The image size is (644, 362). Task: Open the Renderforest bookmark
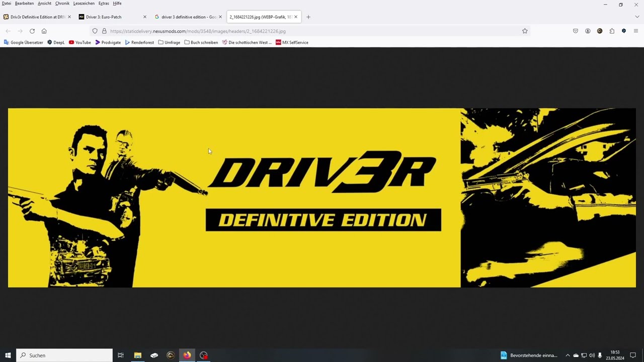click(139, 43)
